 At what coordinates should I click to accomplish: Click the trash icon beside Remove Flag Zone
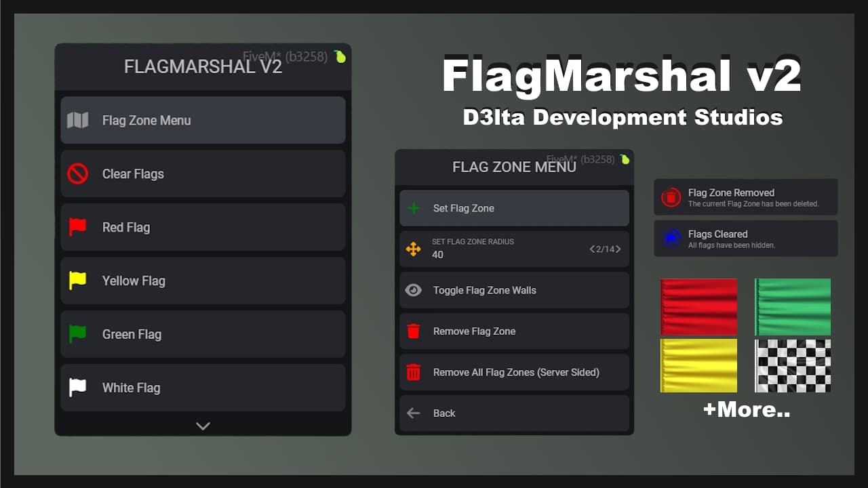tap(414, 331)
